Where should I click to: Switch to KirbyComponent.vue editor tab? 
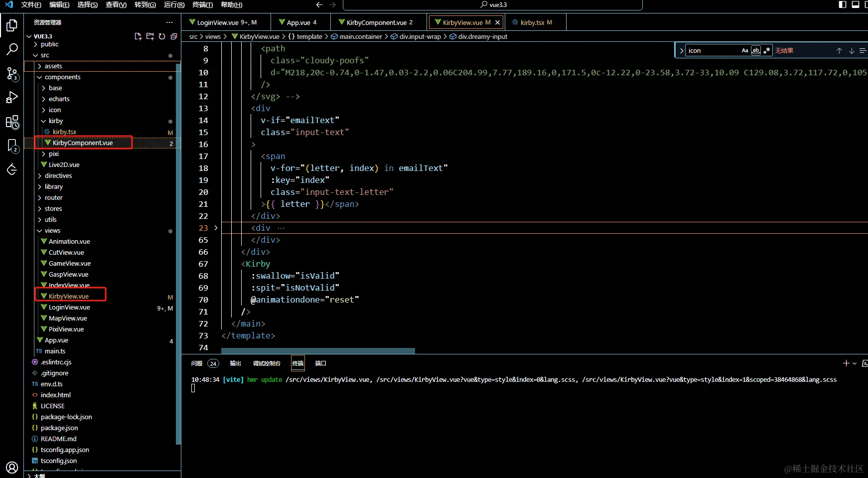pos(379,22)
